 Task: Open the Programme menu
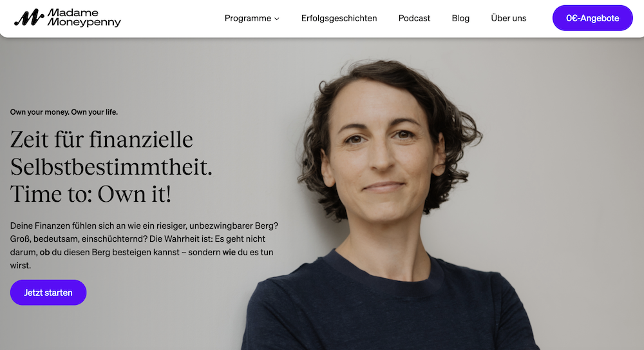tap(248, 18)
